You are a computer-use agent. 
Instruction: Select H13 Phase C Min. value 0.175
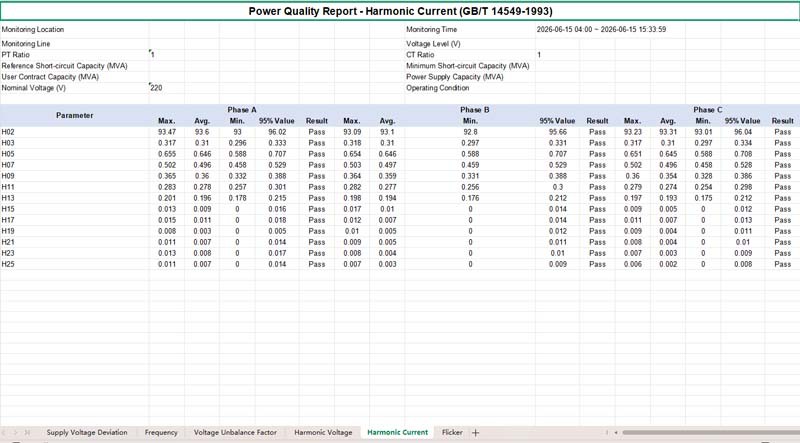point(703,198)
